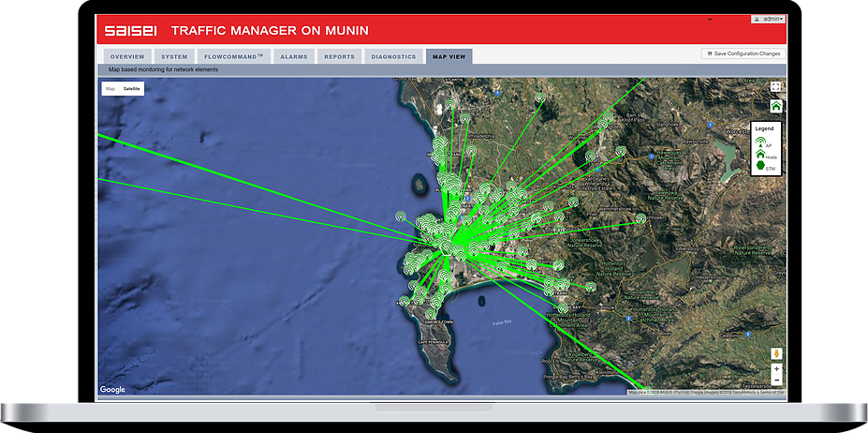868x433 pixels.
Task: Open the FlowCommand tab
Action: [x=233, y=56]
